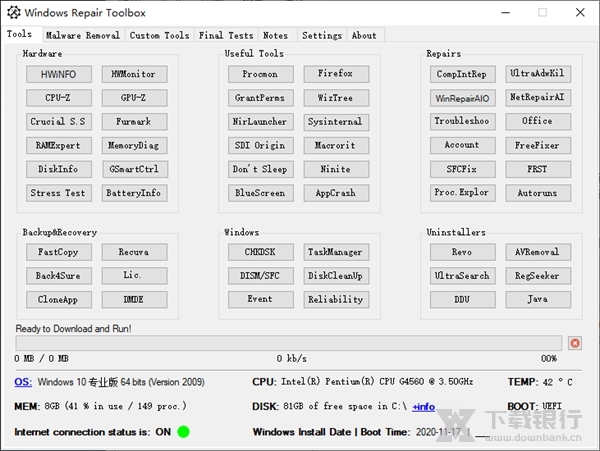Launch Procmon
Screen dimensions: 600x451
pyautogui.click(x=261, y=74)
